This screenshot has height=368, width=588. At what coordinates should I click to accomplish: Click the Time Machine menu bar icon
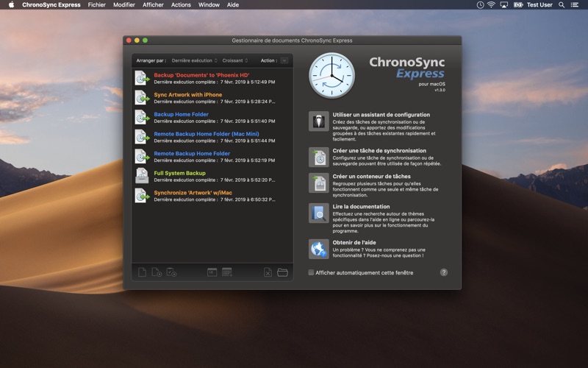(x=480, y=5)
